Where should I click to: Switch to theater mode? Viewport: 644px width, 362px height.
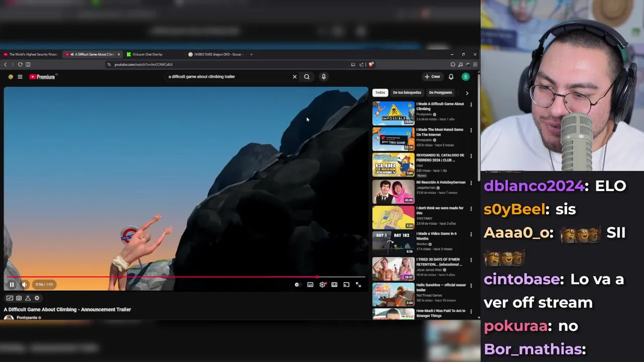pyautogui.click(x=334, y=285)
